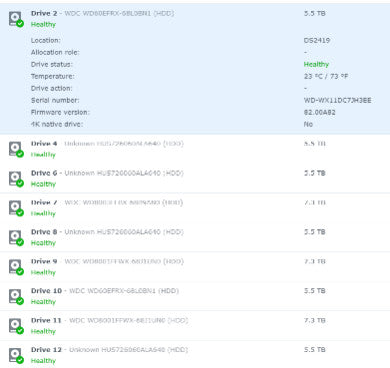This screenshot has width=390, height=368.
Task: Click the Drive 12 model HUS726060ALA640 text
Action: [128, 350]
